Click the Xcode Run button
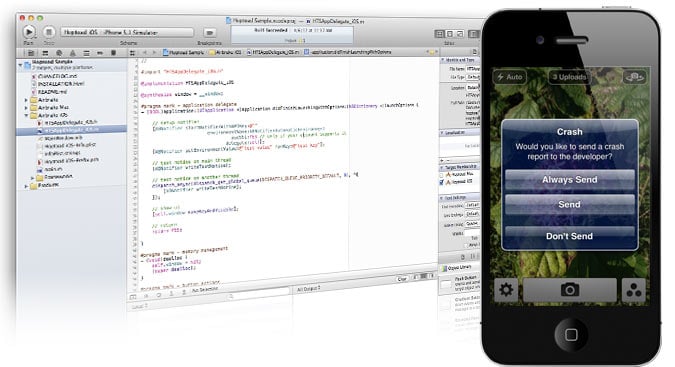675x367 pixels. [29, 32]
